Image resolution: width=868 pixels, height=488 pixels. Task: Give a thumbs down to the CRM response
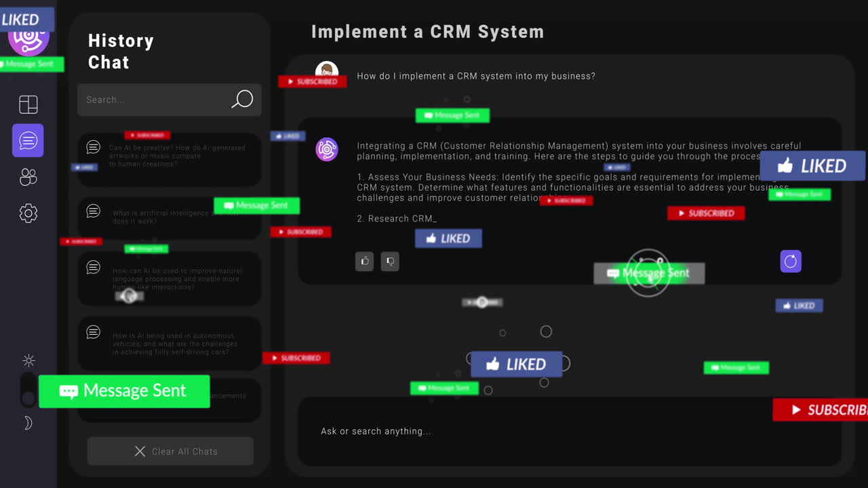[390, 261]
